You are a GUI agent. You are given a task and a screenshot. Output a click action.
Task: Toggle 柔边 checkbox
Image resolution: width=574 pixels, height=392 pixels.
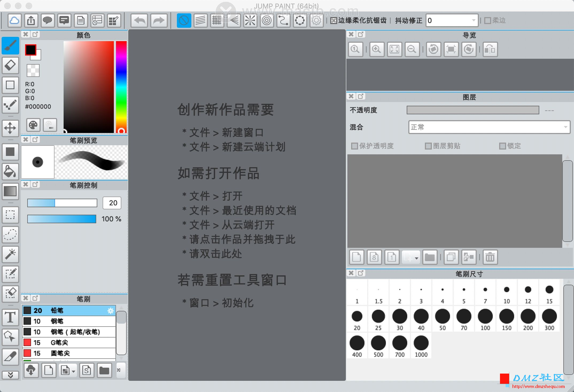(x=487, y=21)
